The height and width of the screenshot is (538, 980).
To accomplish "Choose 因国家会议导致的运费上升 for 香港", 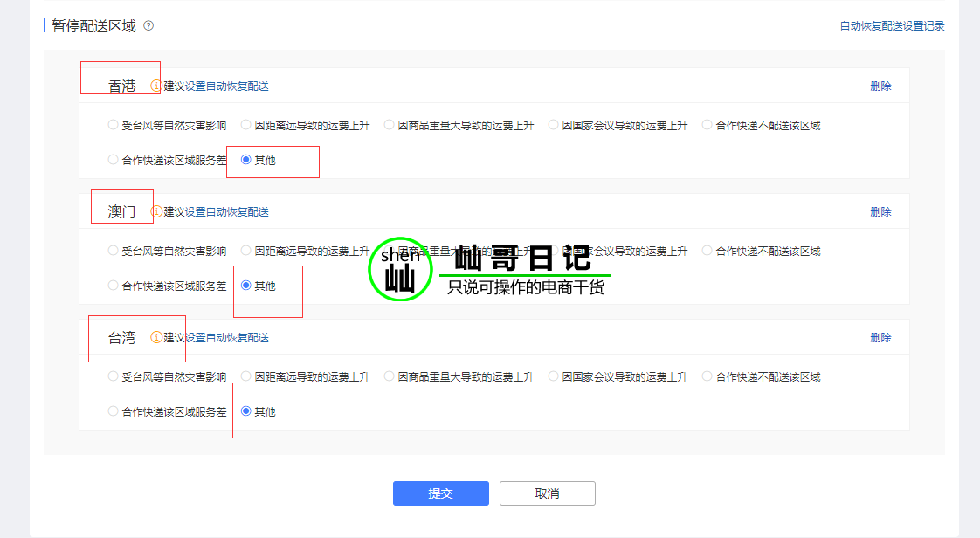I will click(553, 125).
